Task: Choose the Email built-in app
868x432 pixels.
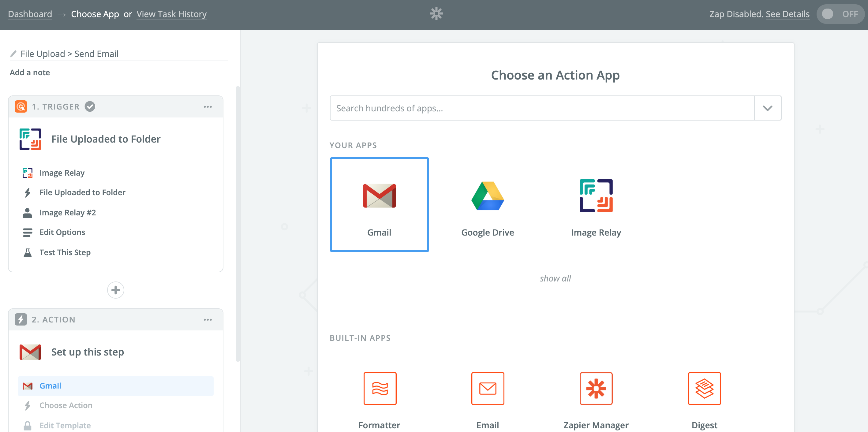Action: pos(488,401)
